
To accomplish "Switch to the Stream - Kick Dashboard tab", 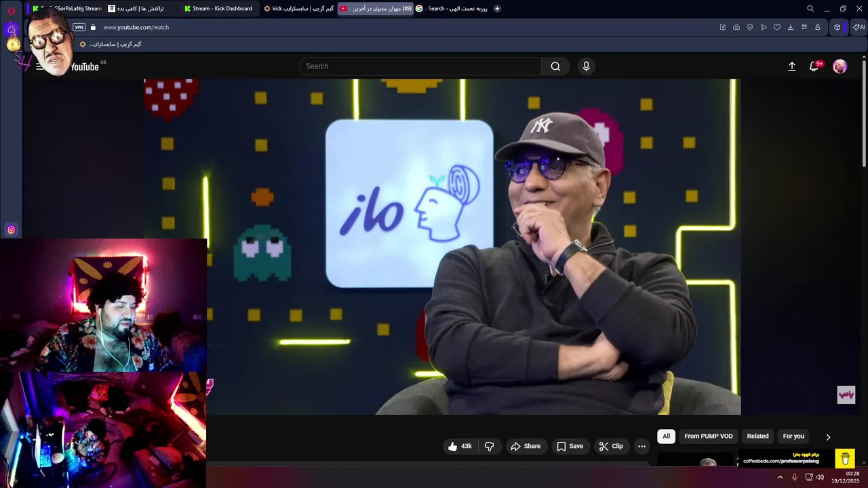I will pos(222,9).
